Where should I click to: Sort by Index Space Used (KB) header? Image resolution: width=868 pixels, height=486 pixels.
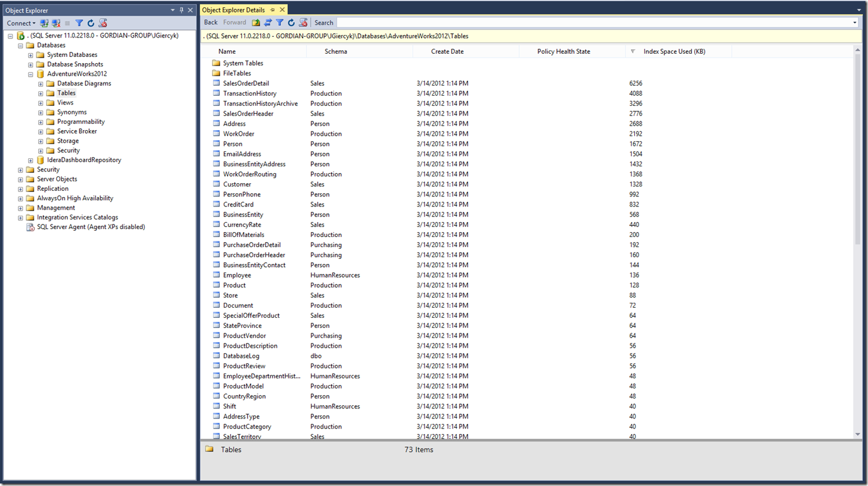coord(679,51)
